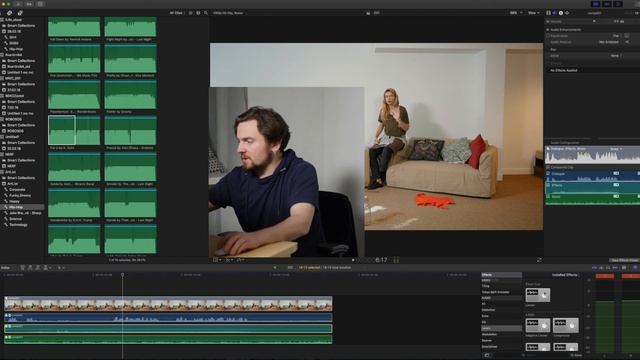Select the Happy keyword collection
640x360 pixels.
14,202
